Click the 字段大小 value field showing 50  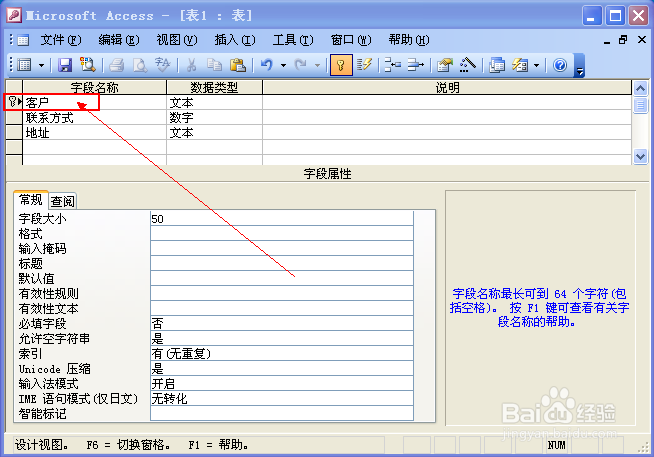coord(282,218)
